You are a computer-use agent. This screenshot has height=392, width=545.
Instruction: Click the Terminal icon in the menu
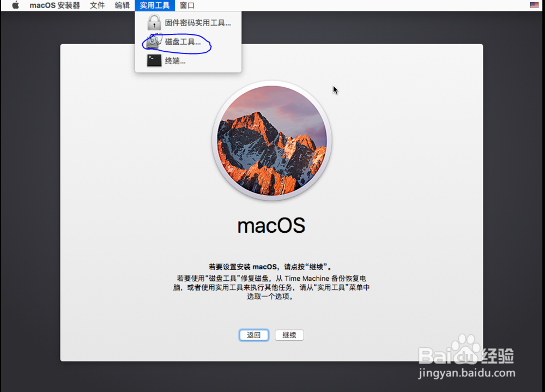tap(154, 60)
